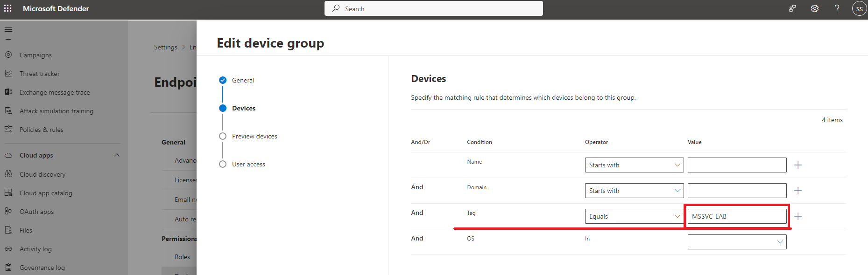Click the 'Operator' column header
This screenshot has width=868, height=275.
596,142
